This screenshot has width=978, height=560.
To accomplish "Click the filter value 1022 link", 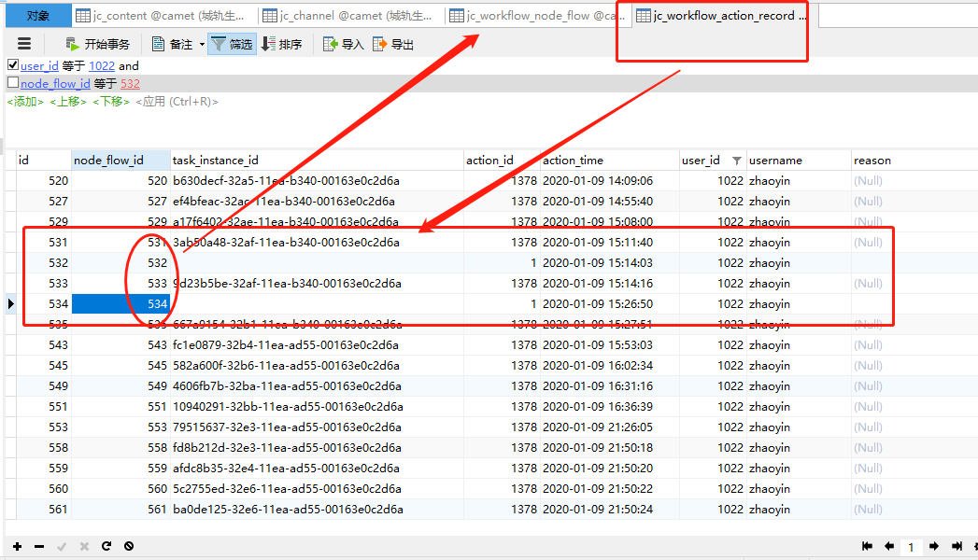I will click(x=102, y=66).
